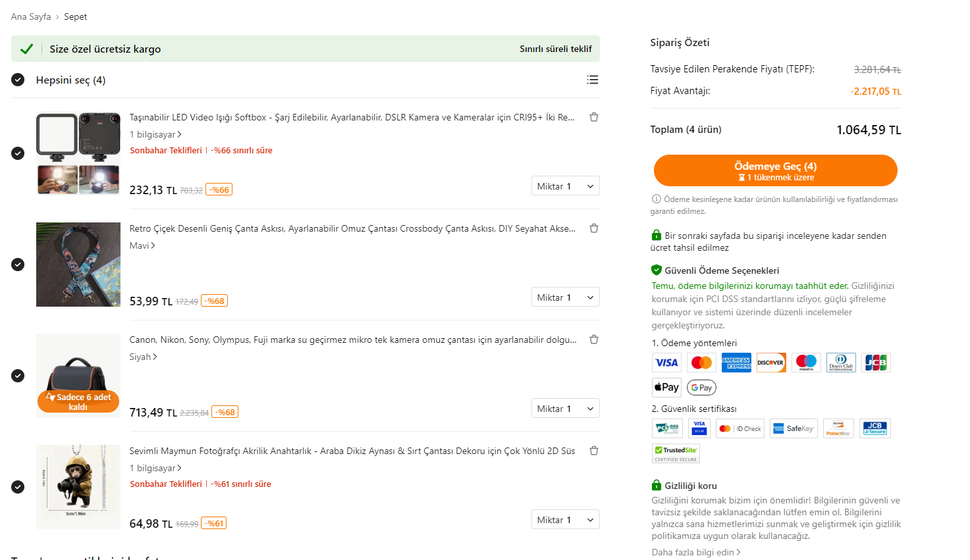Screen dimensions: 970x560
Task: Delete the LED Video Işığı item via trash icon
Action: click(593, 117)
